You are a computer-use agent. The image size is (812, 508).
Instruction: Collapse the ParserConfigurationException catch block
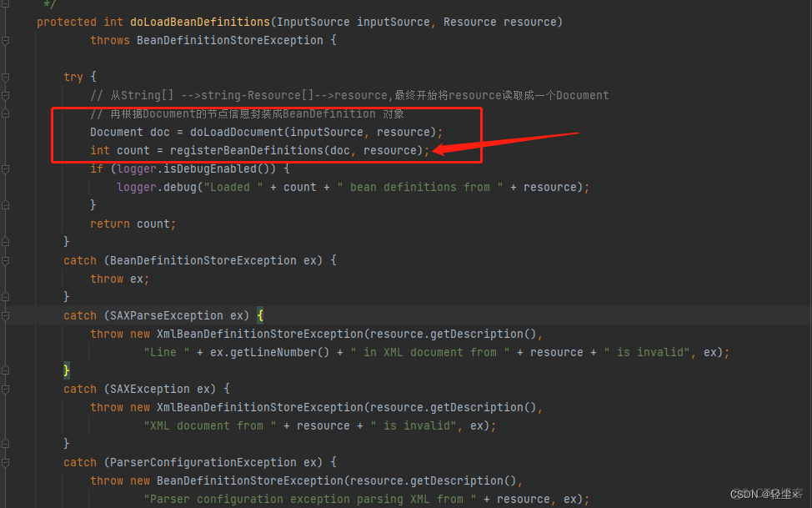pos(7,462)
